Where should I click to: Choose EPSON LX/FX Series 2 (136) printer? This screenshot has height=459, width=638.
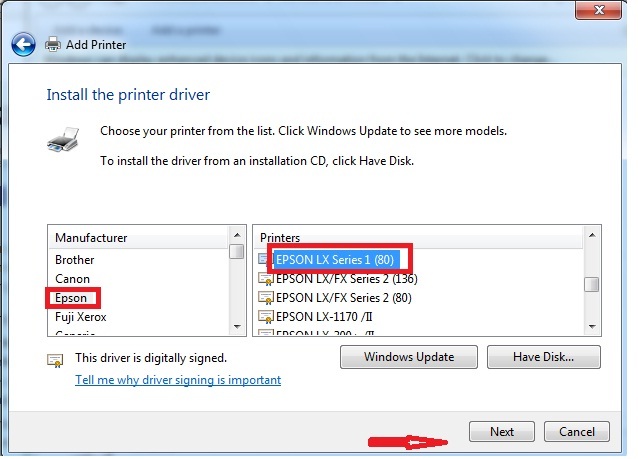click(347, 279)
